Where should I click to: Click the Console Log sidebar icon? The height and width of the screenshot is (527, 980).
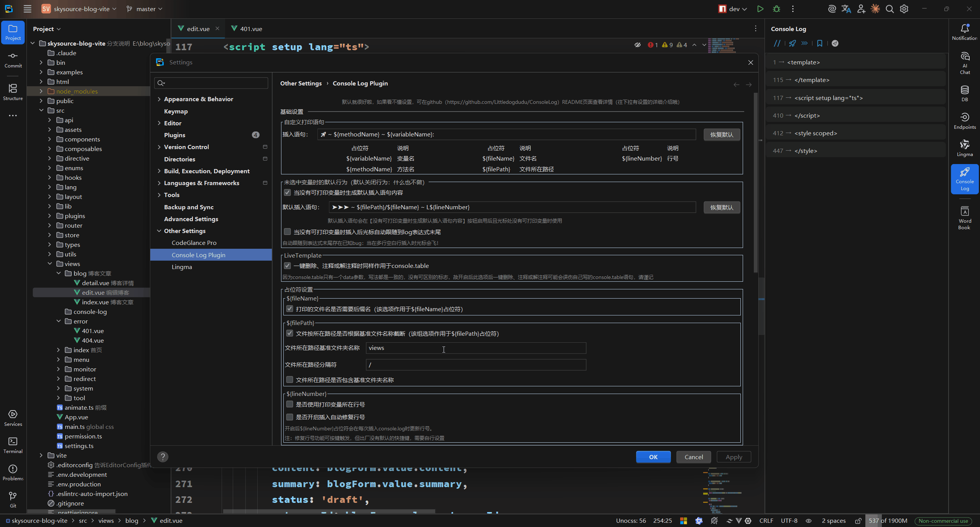[965, 179]
